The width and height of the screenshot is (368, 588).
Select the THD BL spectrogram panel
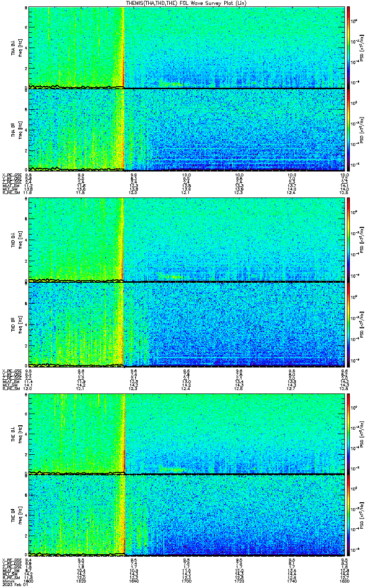click(186, 240)
